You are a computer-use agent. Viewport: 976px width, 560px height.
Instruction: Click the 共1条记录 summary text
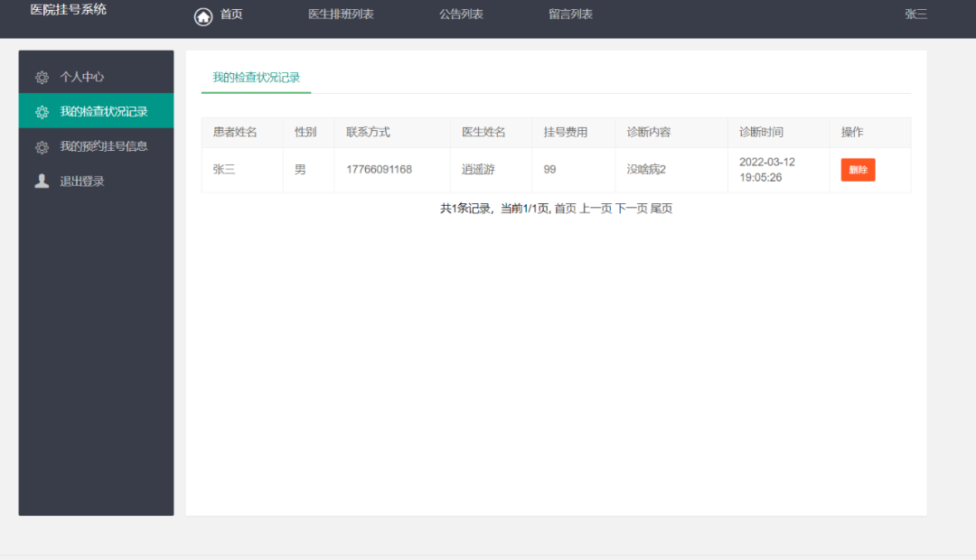[x=465, y=209]
